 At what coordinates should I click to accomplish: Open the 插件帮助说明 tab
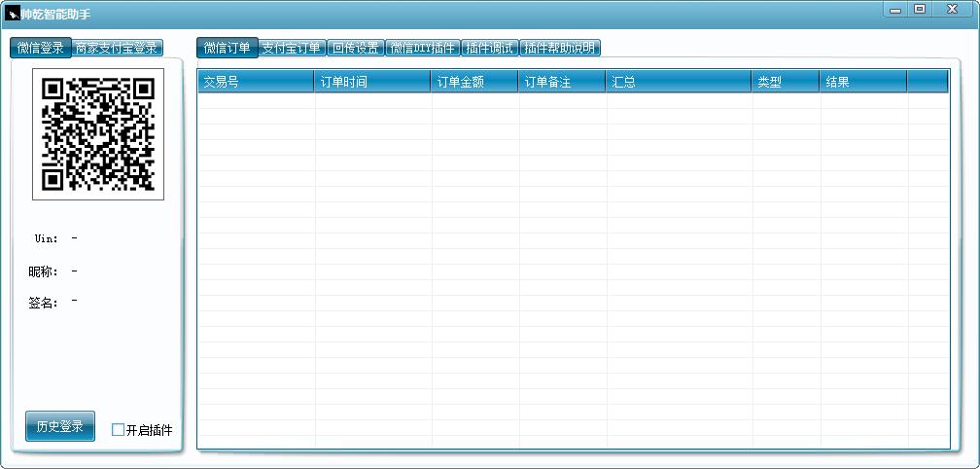pyautogui.click(x=560, y=48)
